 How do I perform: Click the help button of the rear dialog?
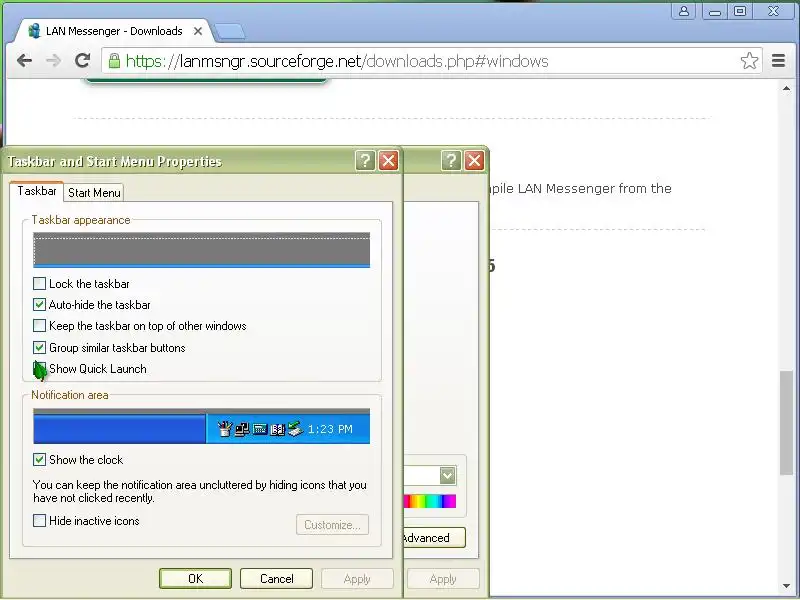451,161
